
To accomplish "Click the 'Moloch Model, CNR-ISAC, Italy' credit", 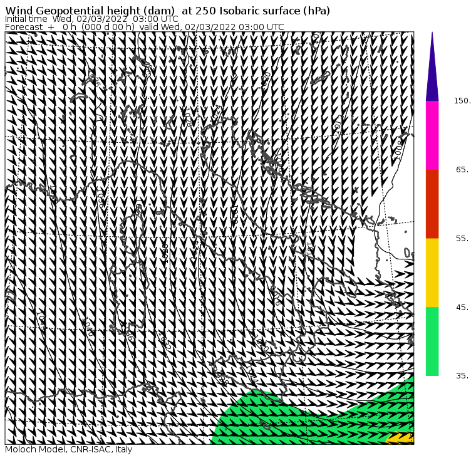I will point(69,449).
